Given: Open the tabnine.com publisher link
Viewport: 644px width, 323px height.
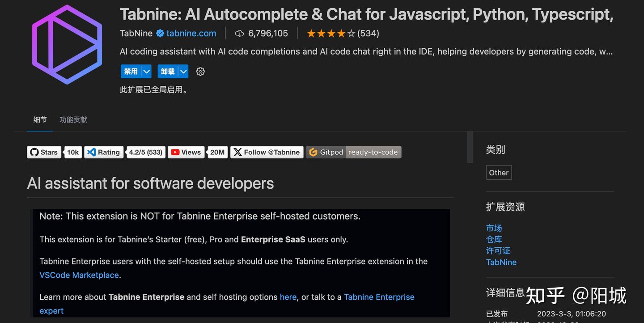Looking at the screenshot, I should click(x=191, y=33).
